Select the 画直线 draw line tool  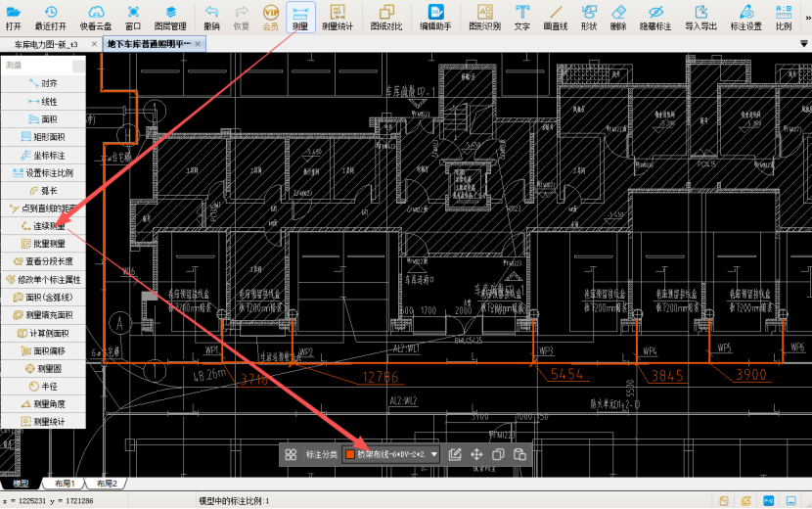coord(556,18)
